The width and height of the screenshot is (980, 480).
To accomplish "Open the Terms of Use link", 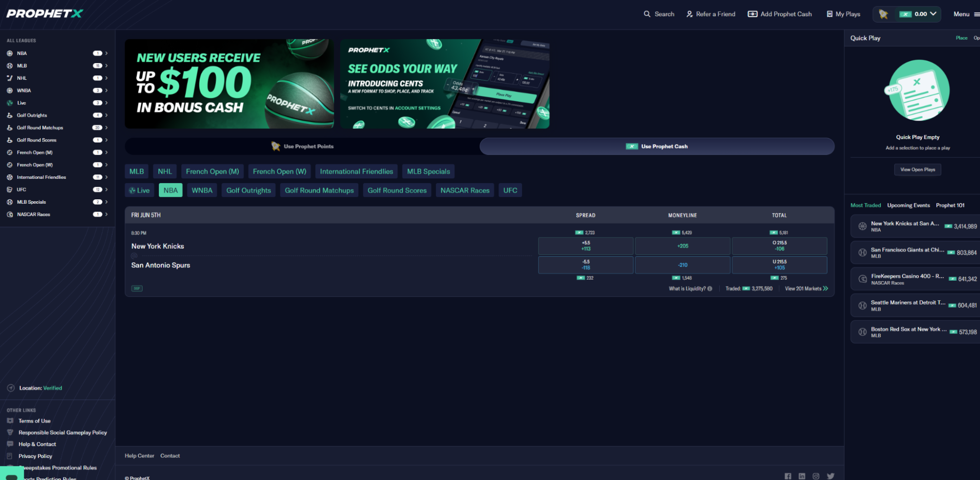I will [x=34, y=421].
